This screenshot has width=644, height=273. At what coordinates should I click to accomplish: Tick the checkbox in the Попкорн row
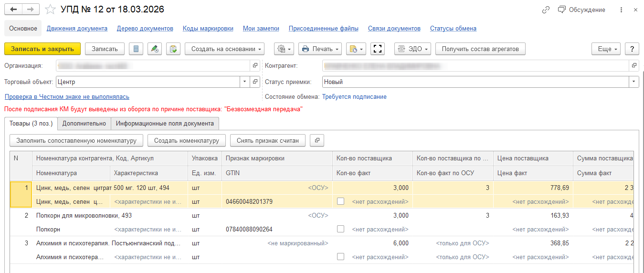(340, 230)
